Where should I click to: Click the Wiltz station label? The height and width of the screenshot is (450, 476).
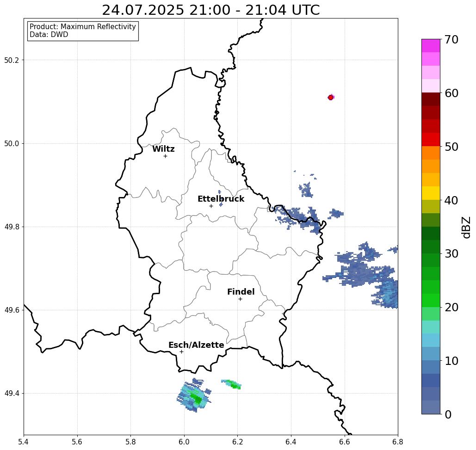(163, 149)
